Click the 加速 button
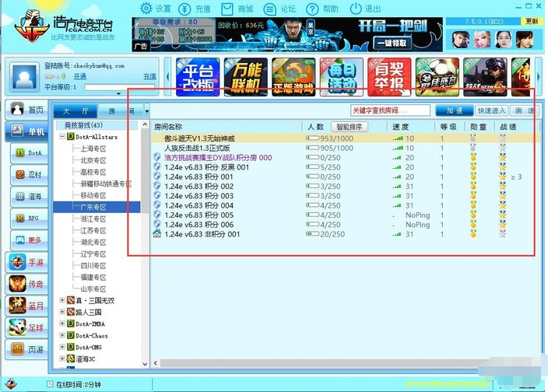The height and width of the screenshot is (392, 548). [455, 110]
